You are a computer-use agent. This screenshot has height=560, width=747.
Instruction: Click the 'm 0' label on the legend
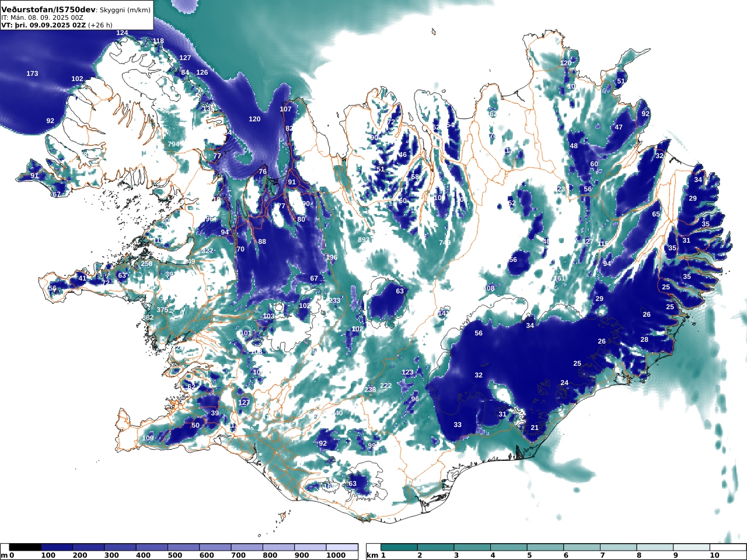point(8,555)
